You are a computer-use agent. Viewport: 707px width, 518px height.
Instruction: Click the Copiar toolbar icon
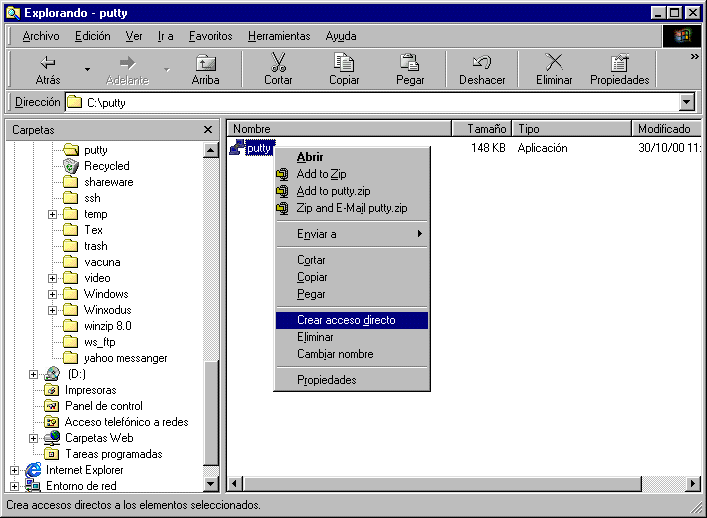point(344,62)
